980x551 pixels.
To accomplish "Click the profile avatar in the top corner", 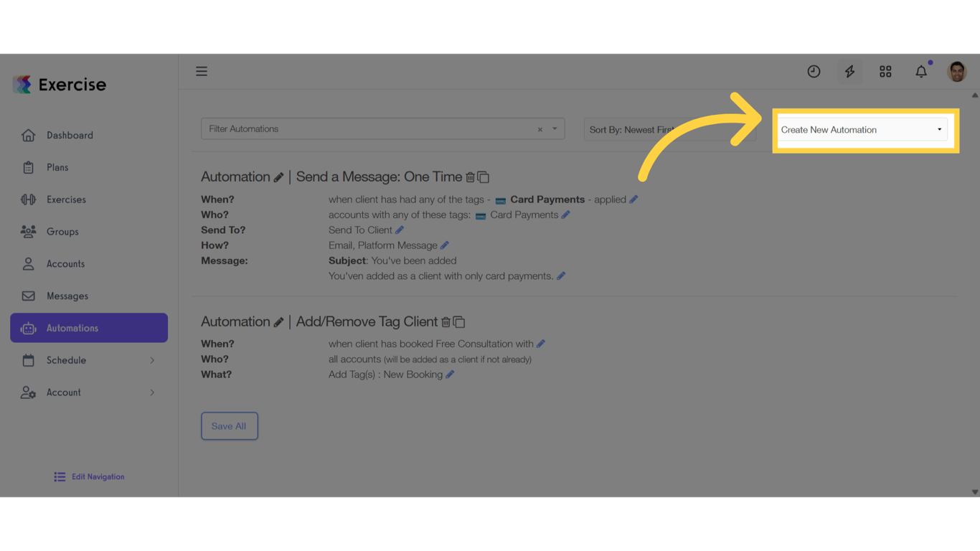I will pos(957,71).
